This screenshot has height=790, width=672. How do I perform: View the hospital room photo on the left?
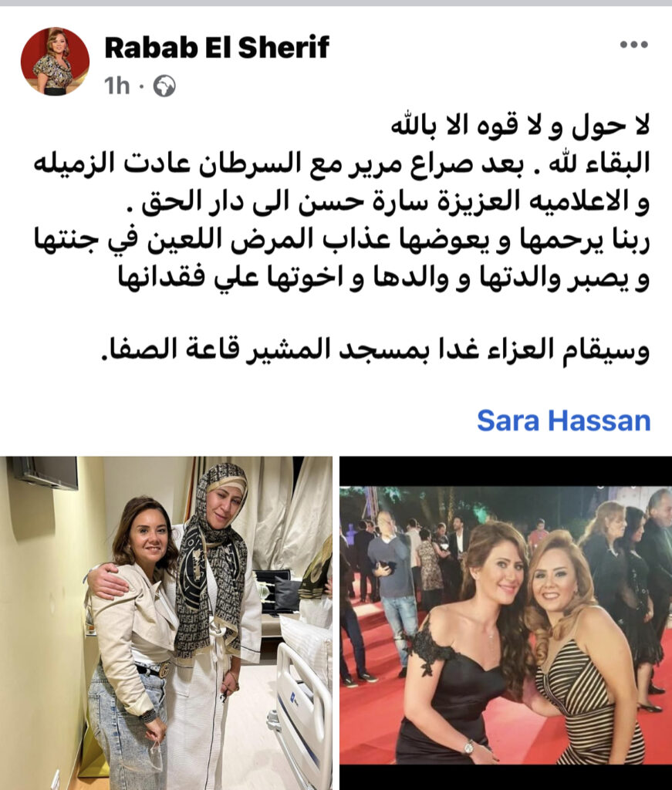point(166,623)
